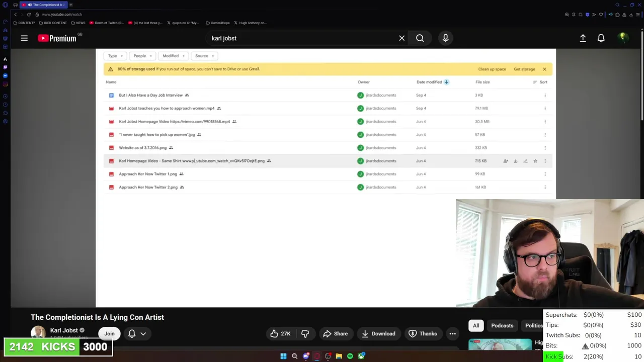Open the 'KICK CONTENT' bookmark folder
Screen dimensions: 644x362
(x=53, y=23)
